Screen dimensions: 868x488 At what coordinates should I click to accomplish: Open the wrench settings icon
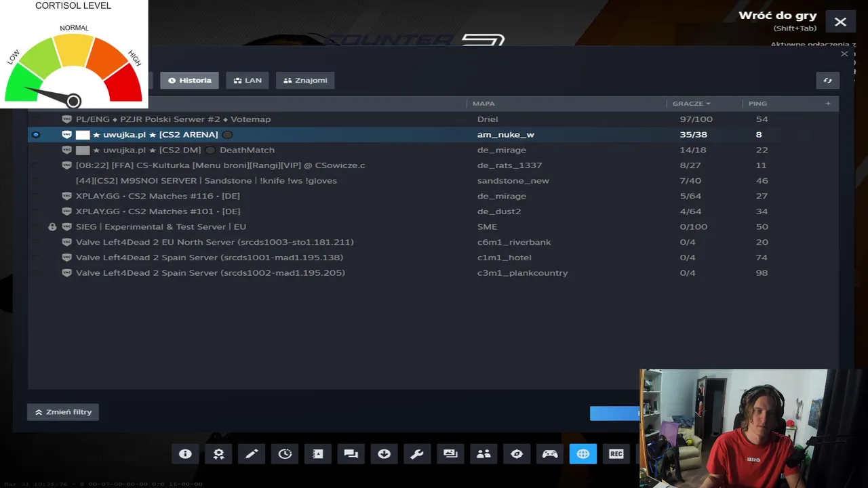click(x=417, y=454)
